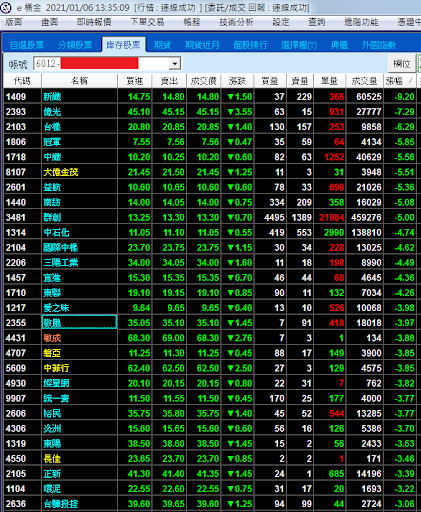Select stock 國際中橡 name cell
Viewport: 421px width, 512px height.
[79, 248]
